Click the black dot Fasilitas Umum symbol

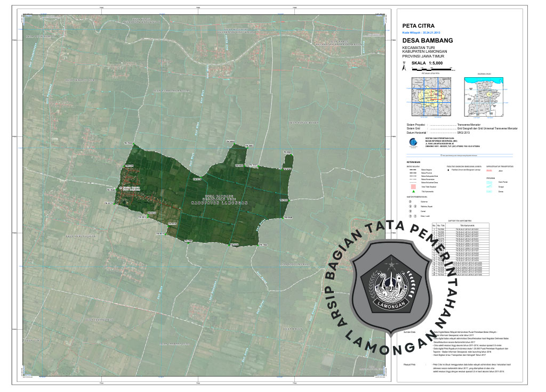(448, 170)
